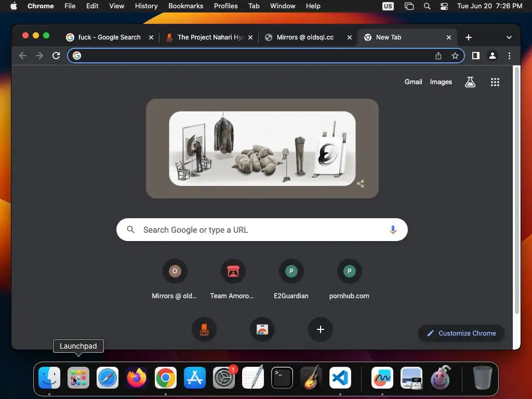The height and width of the screenshot is (399, 532).
Task: Open the History menu
Action: coord(146,6)
